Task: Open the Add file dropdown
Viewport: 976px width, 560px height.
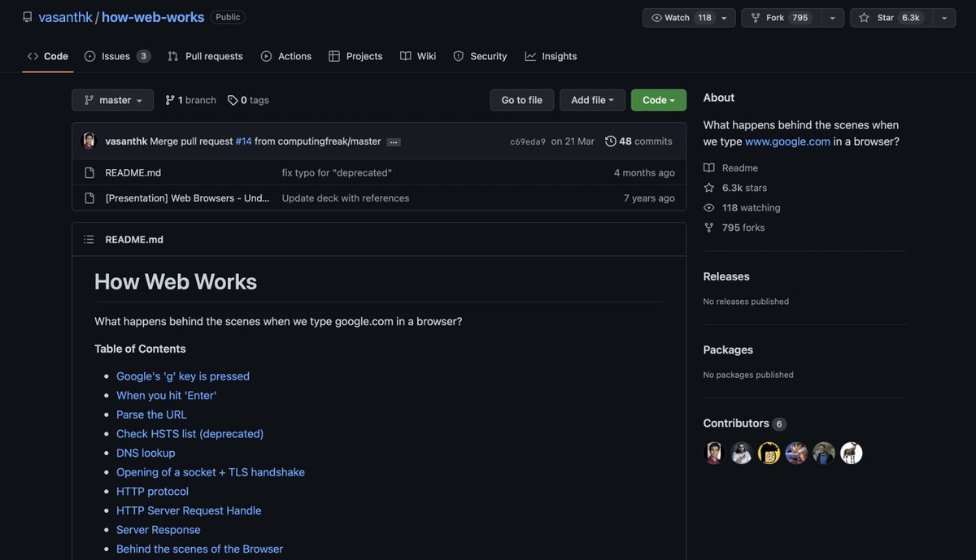Action: point(592,100)
